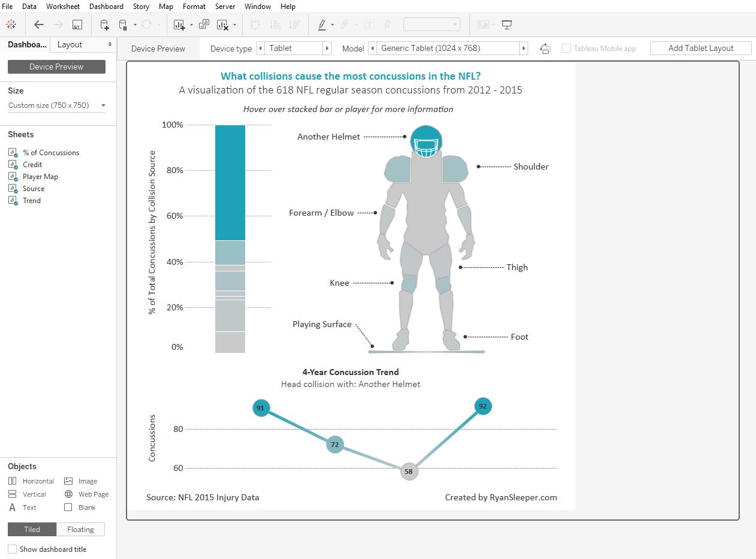Toggle the Tableau Mobile app checkbox
Image resolution: width=756 pixels, height=559 pixels.
click(x=566, y=49)
